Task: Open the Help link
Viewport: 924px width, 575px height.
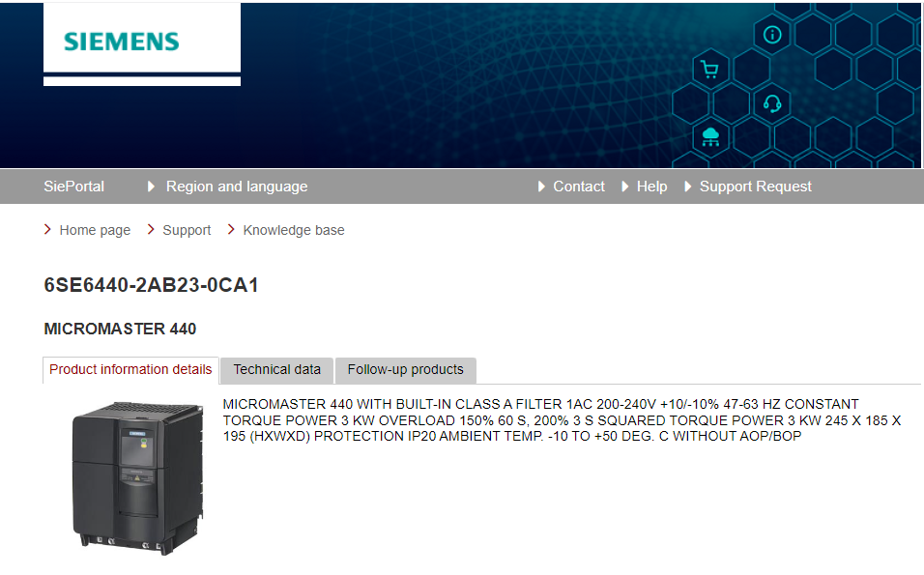Action: point(651,187)
